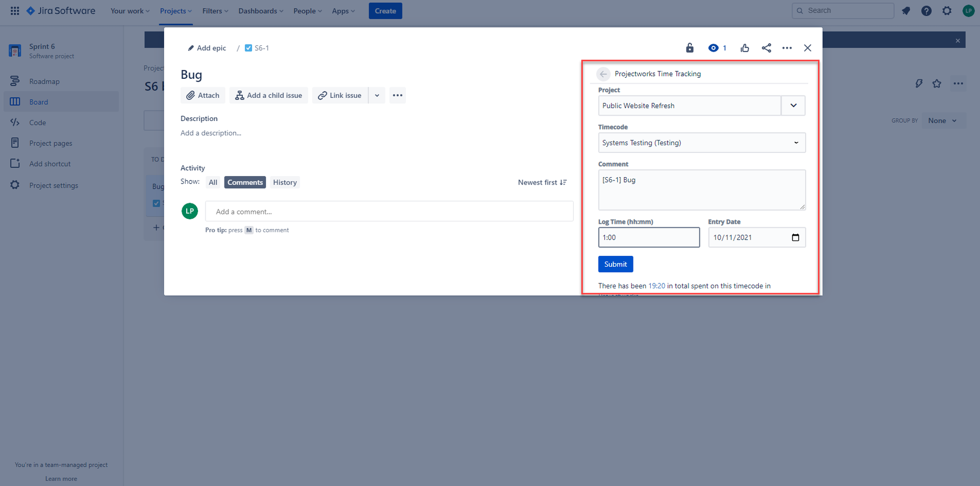This screenshot has width=980, height=486.
Task: Open issue actions three-dot menu in header
Action: click(x=787, y=48)
